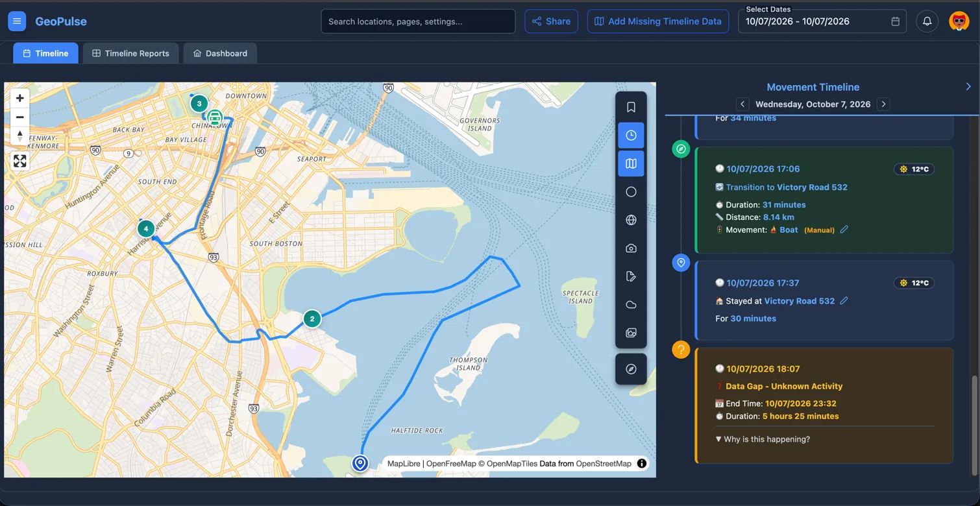Reset the map bearing to north
The width and height of the screenshot is (980, 506).
click(20, 136)
